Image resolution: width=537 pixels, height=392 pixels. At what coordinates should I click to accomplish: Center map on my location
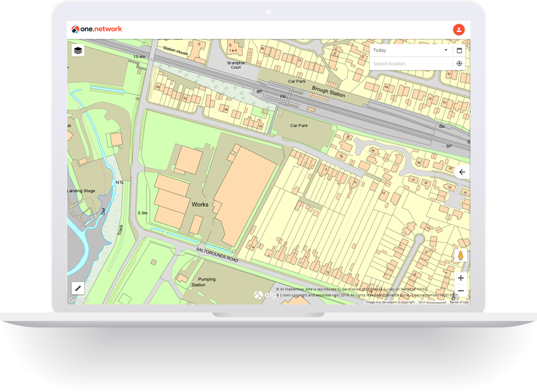[x=459, y=63]
